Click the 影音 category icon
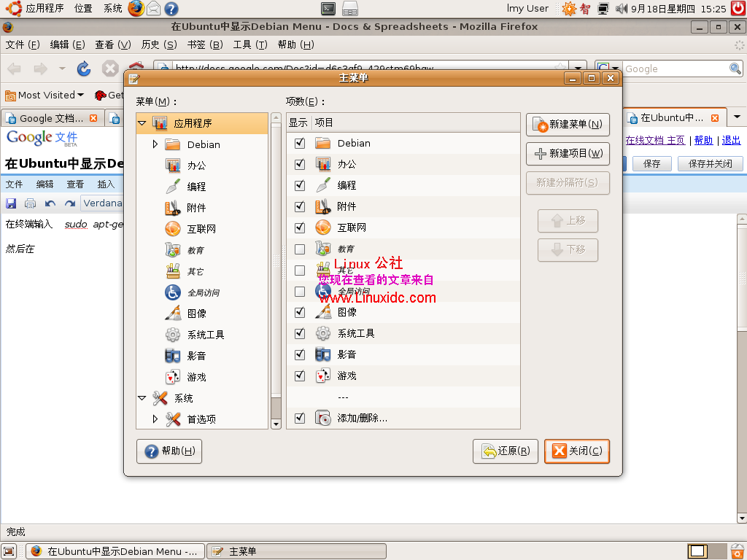Screen dimensions: 747x560 [174, 356]
